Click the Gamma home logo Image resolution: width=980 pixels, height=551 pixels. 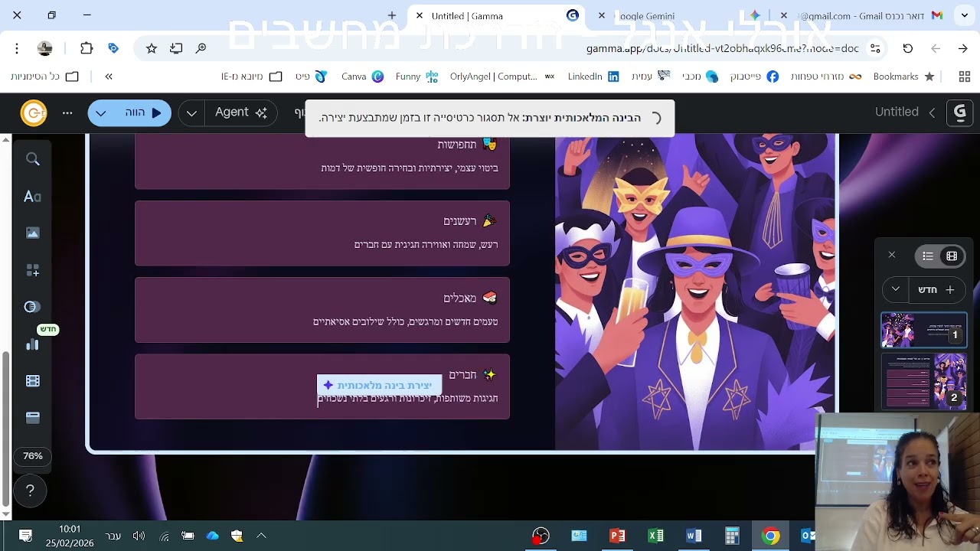[x=959, y=112]
